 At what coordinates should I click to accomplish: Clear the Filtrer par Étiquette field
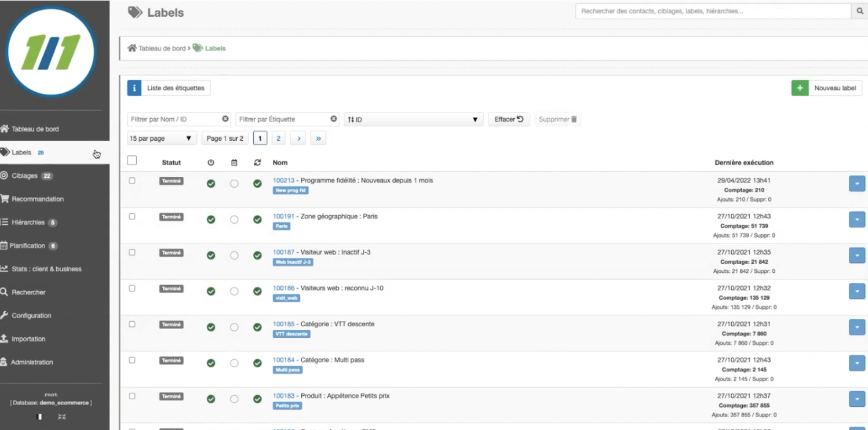pos(334,119)
